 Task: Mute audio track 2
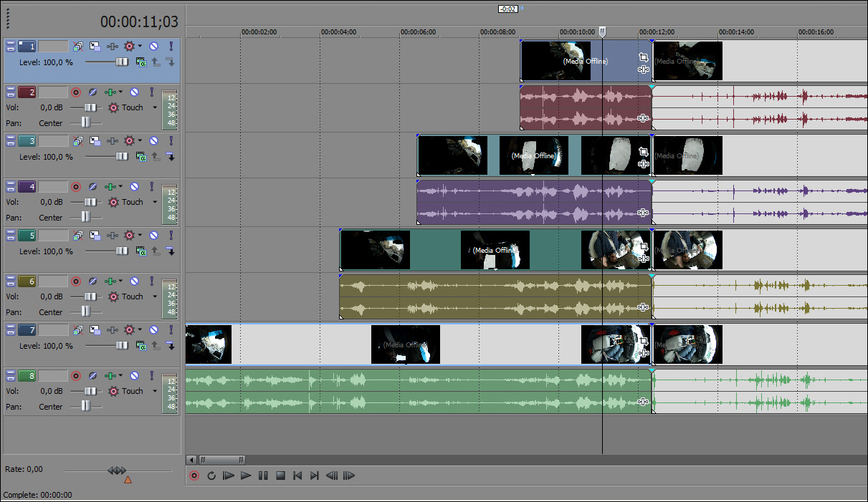click(134, 92)
